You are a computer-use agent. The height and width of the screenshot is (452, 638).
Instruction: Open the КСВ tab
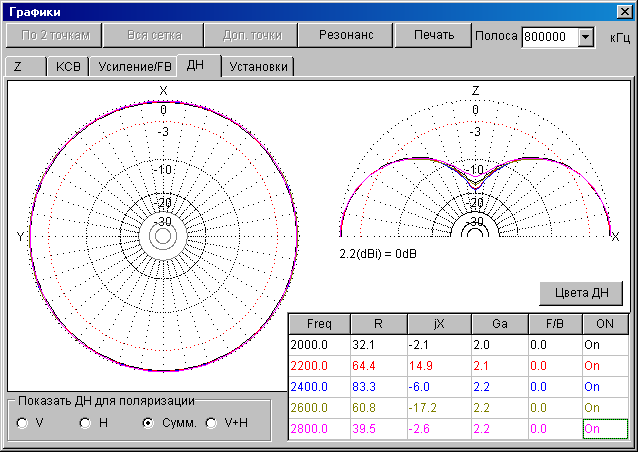[68, 67]
